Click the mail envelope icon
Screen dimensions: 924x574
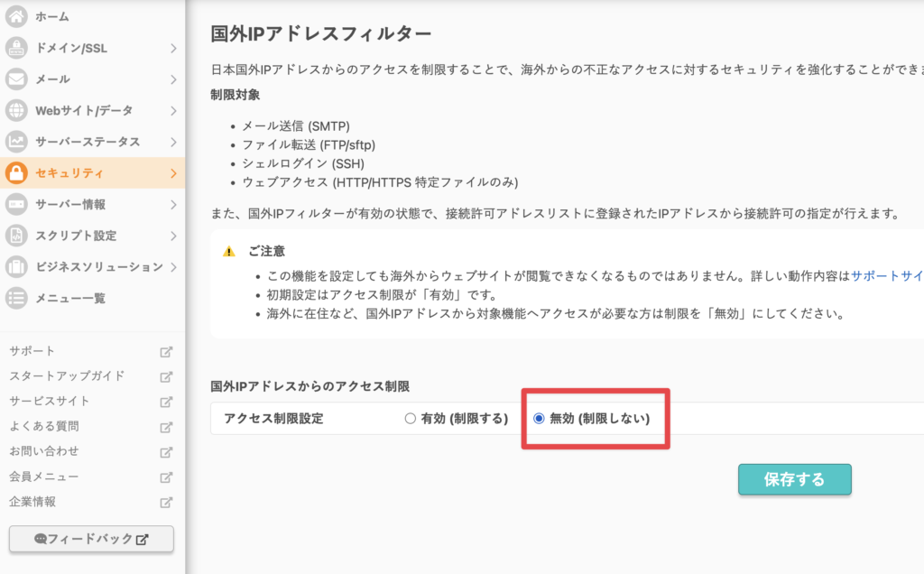coord(16,79)
